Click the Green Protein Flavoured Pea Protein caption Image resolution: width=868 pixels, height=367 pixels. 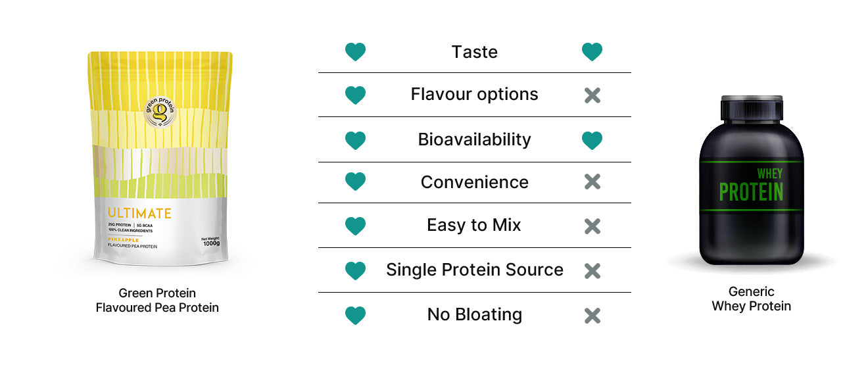157,300
